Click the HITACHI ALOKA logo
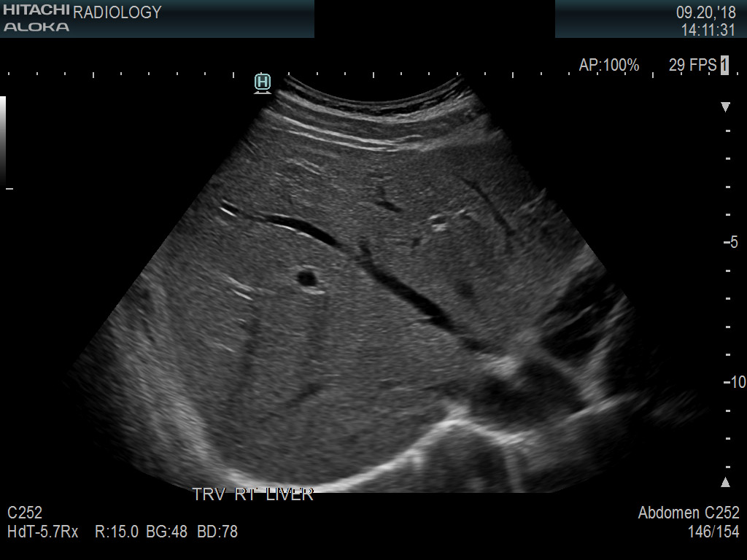747x560 pixels. (35, 18)
